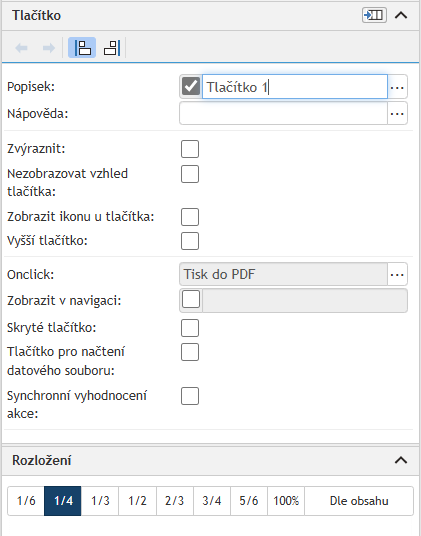The height and width of the screenshot is (536, 421).
Task: Select the right-align labels layout icon
Action: (112, 48)
